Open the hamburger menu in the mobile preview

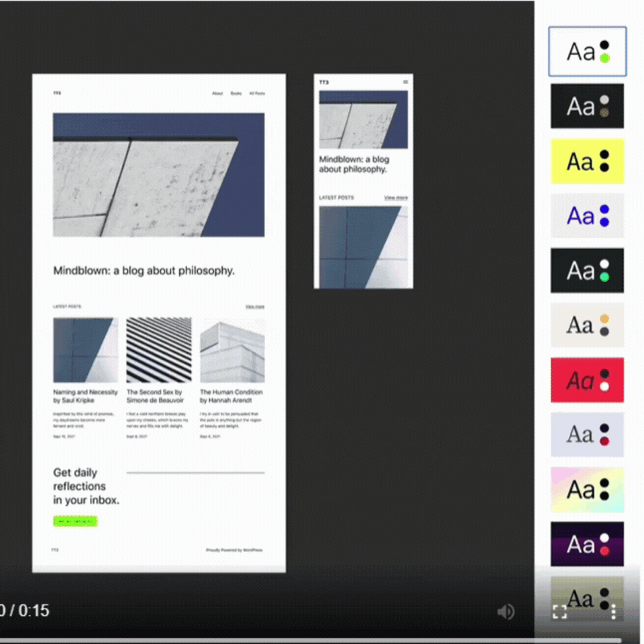click(405, 83)
